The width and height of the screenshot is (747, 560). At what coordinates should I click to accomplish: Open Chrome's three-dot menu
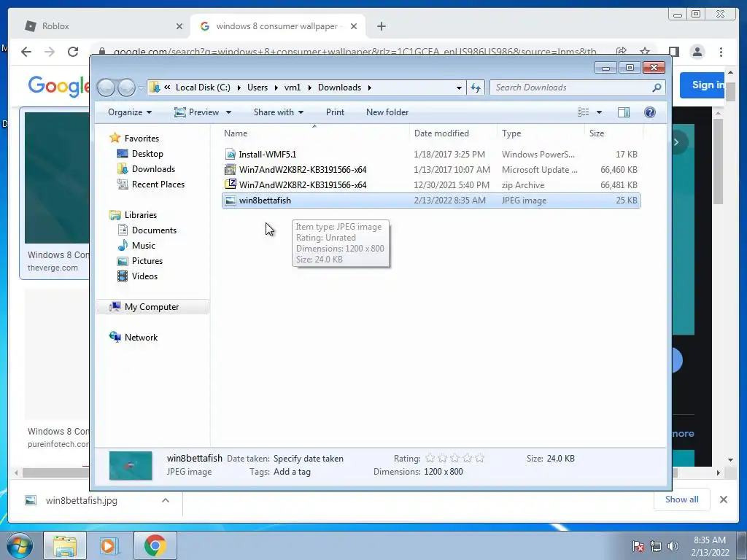[x=721, y=52]
